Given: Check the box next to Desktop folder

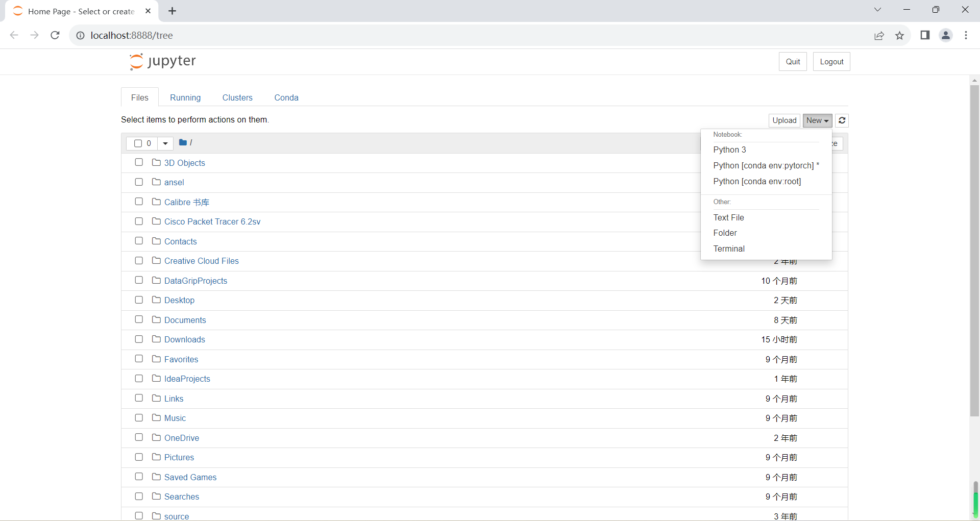Looking at the screenshot, I should [139, 300].
